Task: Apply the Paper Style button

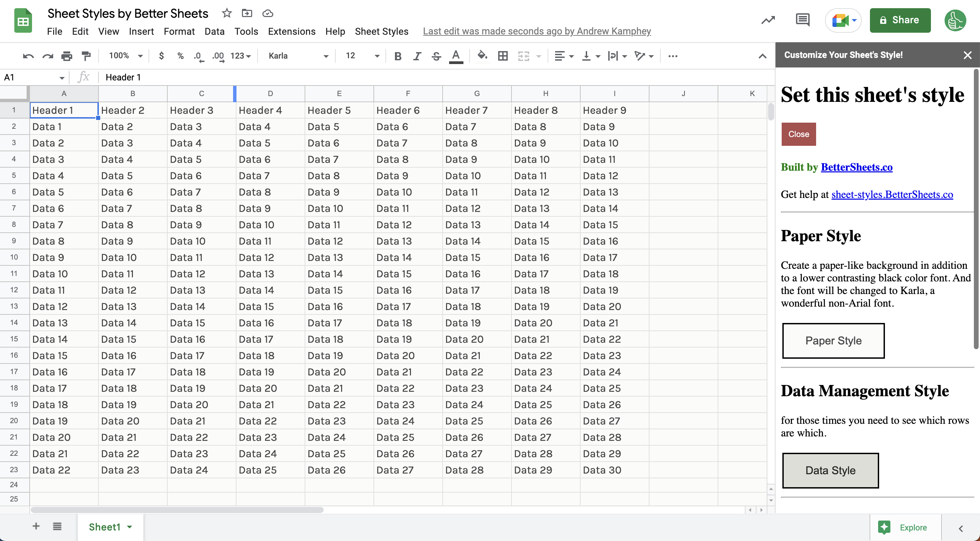Action: 833,340
